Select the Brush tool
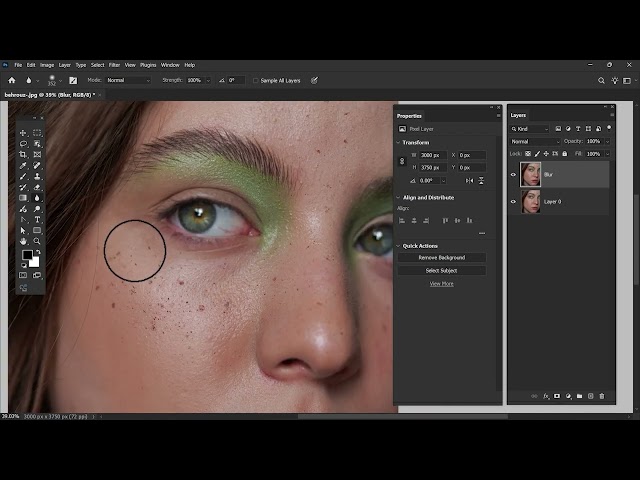Viewport: 640px width, 480px height. (x=23, y=176)
